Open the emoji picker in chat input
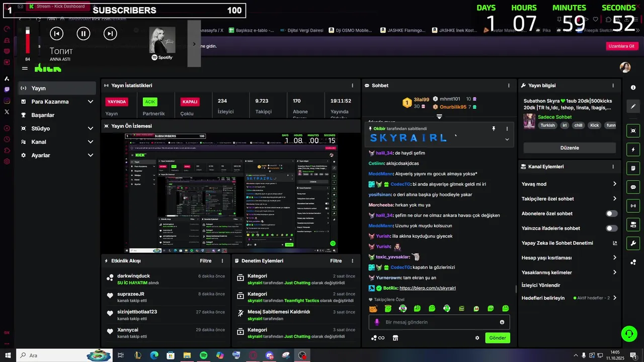 (502, 322)
